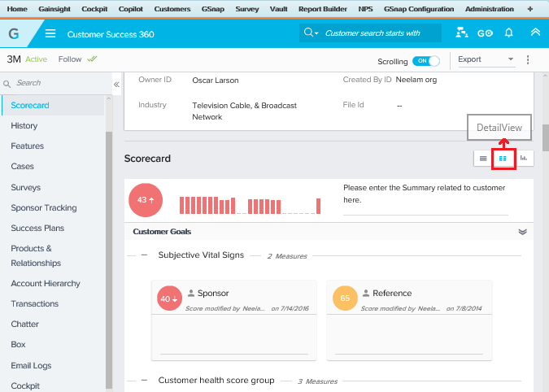549x392 pixels.
Task: Click the plus icon for more tabs
Action: (x=530, y=9)
